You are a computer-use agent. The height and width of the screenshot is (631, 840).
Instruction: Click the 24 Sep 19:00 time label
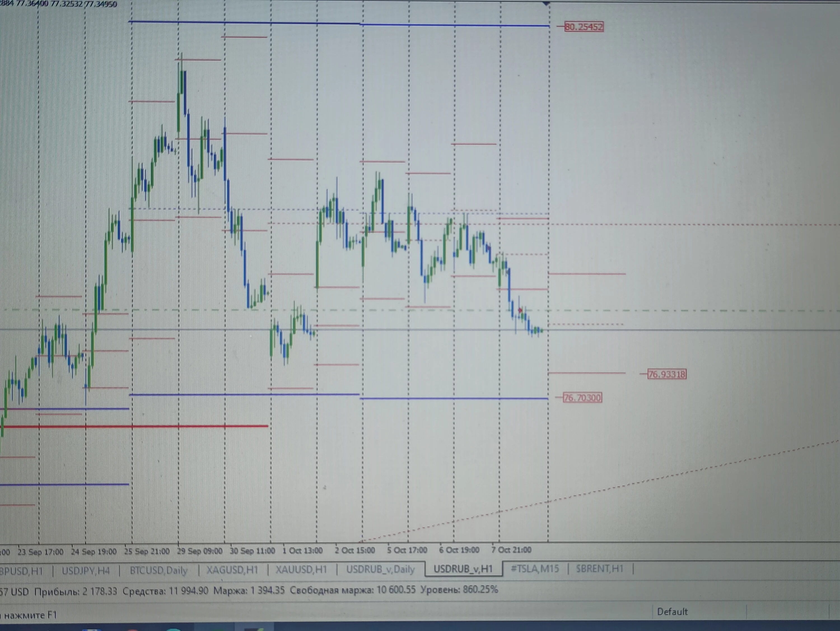coord(94,552)
